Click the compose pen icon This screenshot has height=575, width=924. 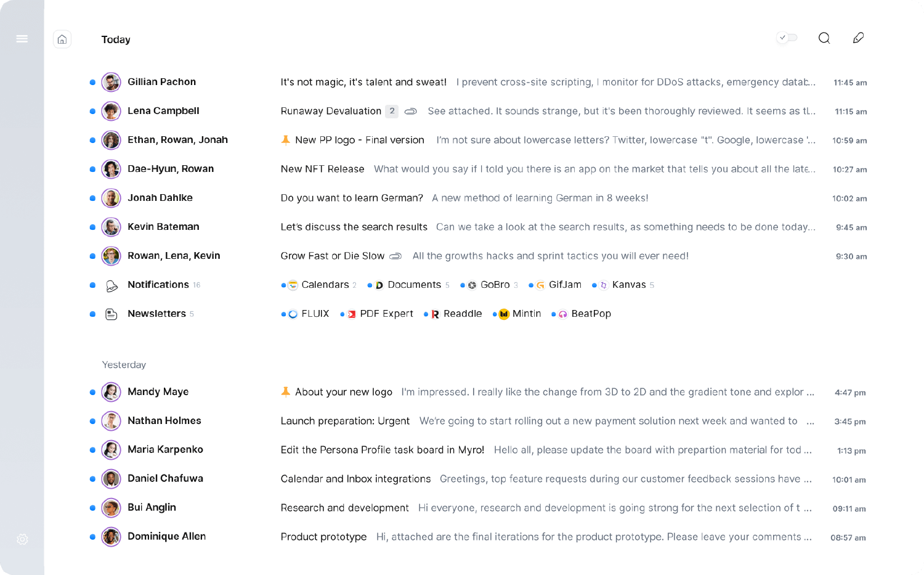(858, 38)
